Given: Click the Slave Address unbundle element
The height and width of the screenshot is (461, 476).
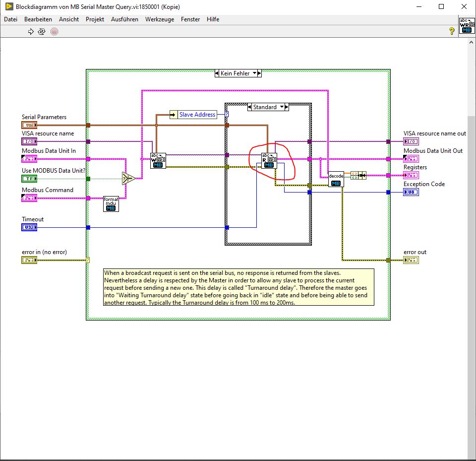Looking at the screenshot, I should (197, 115).
